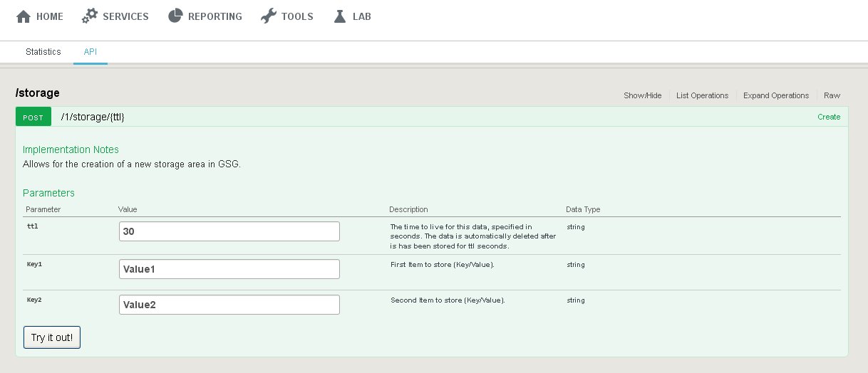
Task: Select the Key2 field with Value2
Action: [x=229, y=305]
